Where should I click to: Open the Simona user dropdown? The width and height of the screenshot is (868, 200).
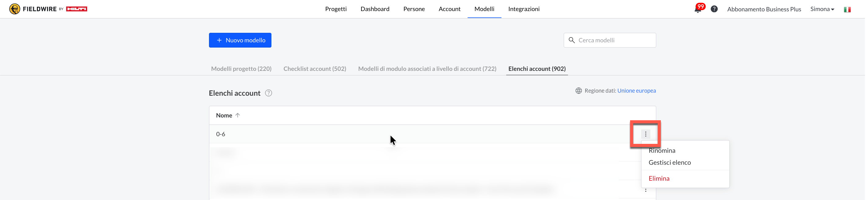[x=822, y=9]
